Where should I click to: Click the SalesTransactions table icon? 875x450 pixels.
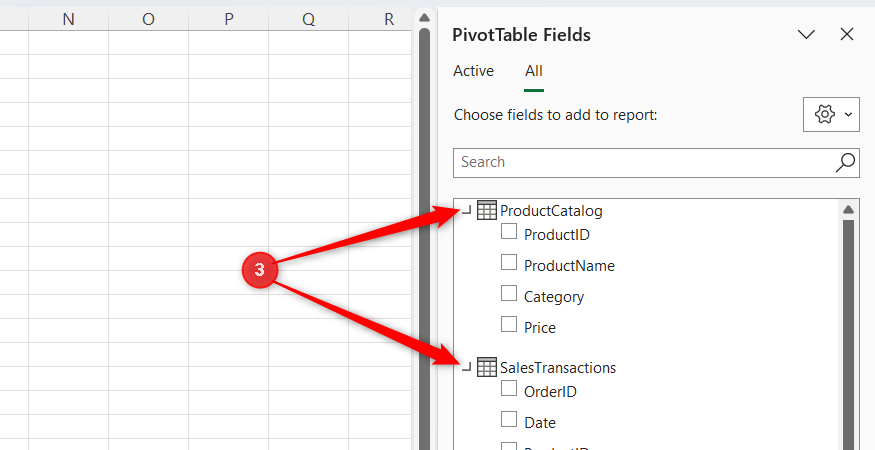[487, 367]
